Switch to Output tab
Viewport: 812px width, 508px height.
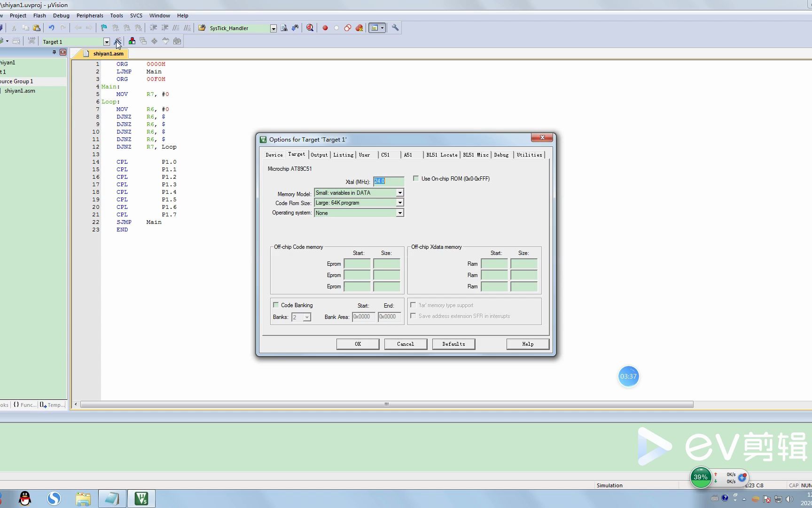click(x=319, y=155)
